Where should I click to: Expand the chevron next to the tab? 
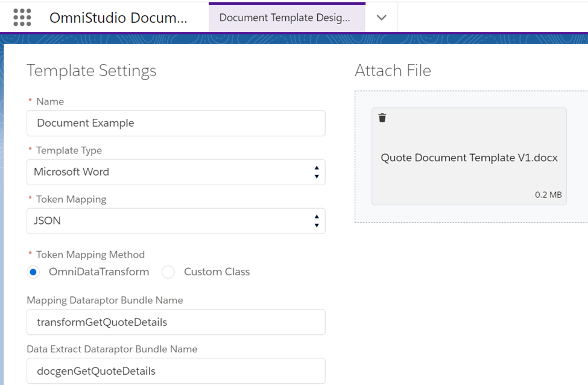click(381, 17)
